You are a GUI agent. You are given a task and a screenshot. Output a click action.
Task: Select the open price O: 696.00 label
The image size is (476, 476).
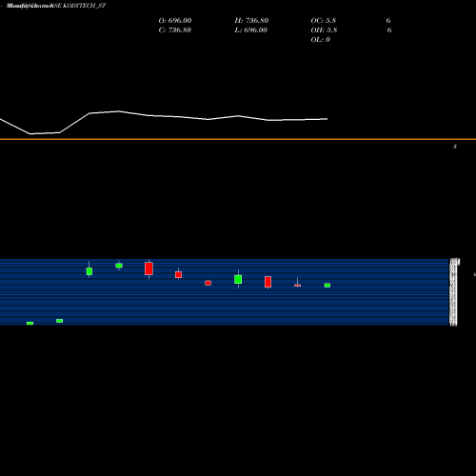coord(175,21)
